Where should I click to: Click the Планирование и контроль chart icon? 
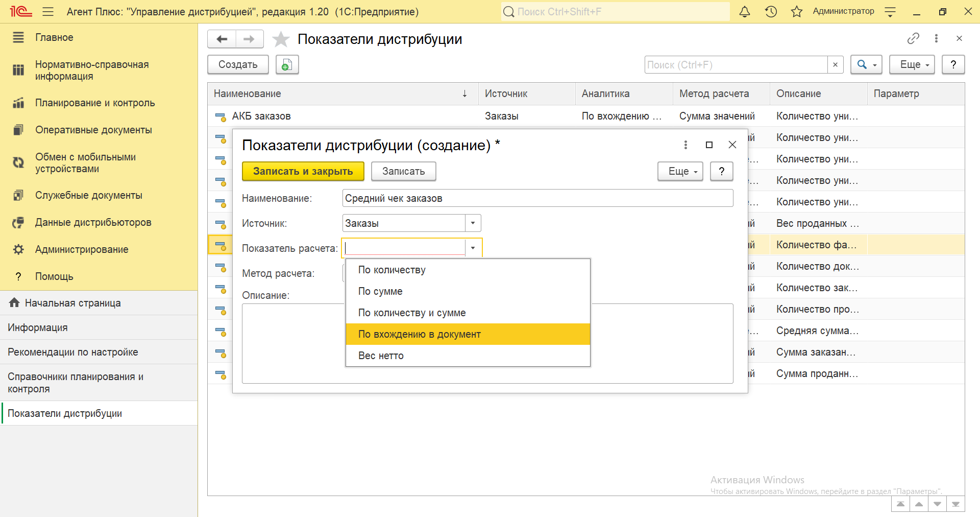18,103
